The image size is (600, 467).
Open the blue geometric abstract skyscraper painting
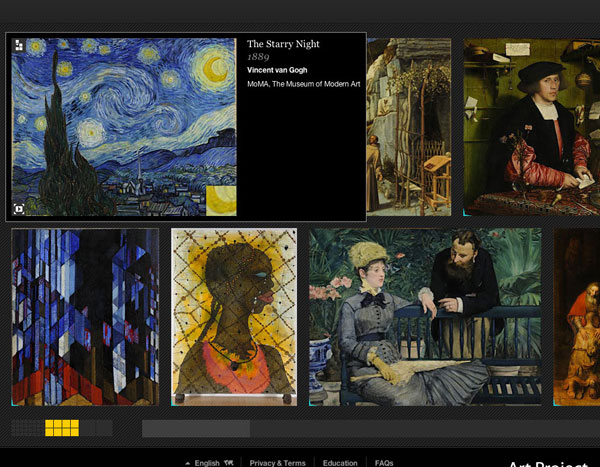click(85, 317)
